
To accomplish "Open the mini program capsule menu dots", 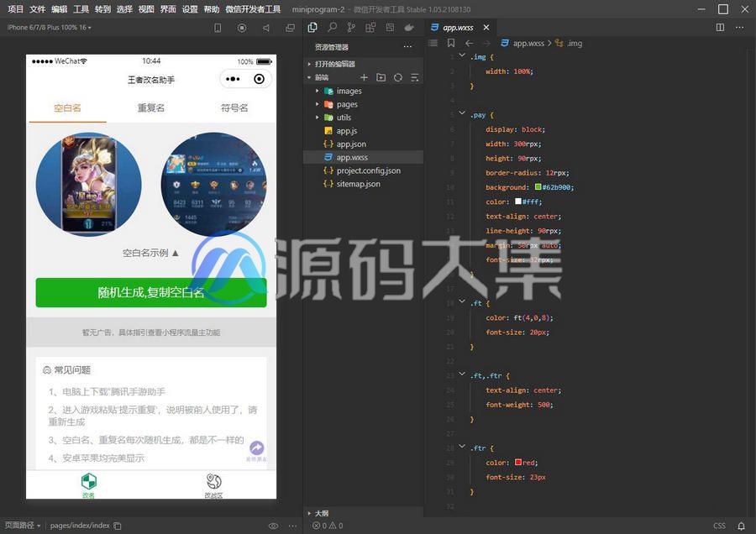I will [x=233, y=79].
